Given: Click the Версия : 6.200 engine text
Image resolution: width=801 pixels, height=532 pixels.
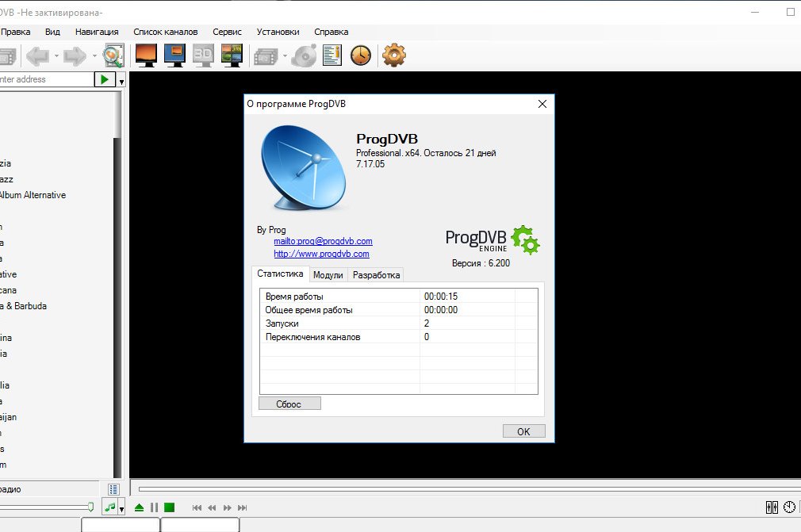Looking at the screenshot, I should pyautogui.click(x=481, y=263).
